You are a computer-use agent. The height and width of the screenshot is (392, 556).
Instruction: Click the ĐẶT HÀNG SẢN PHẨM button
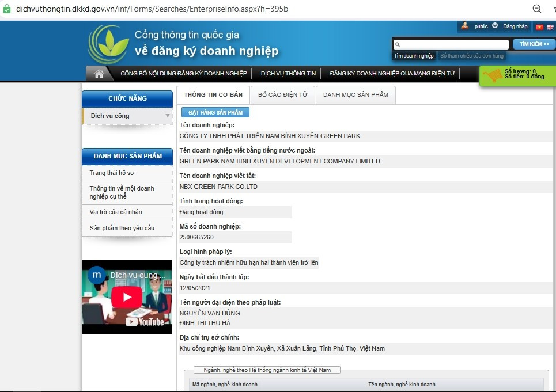pyautogui.click(x=215, y=112)
